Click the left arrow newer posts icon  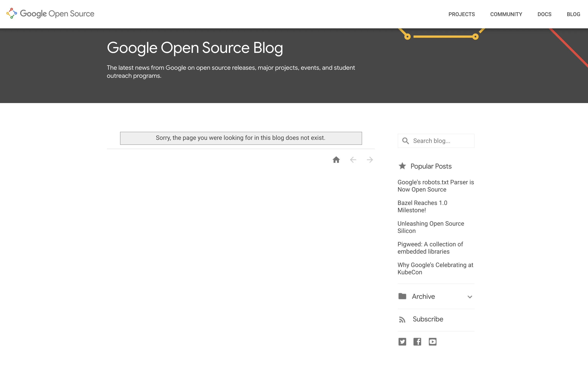point(353,160)
